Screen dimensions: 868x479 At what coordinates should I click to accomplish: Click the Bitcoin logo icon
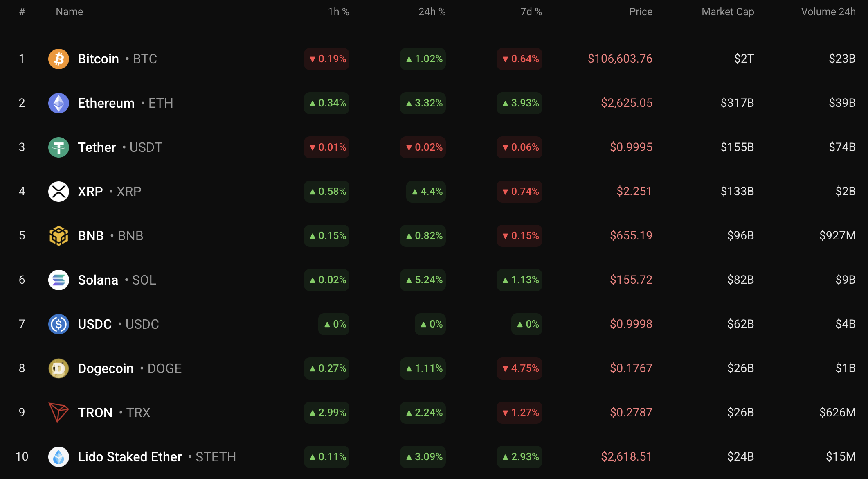58,59
